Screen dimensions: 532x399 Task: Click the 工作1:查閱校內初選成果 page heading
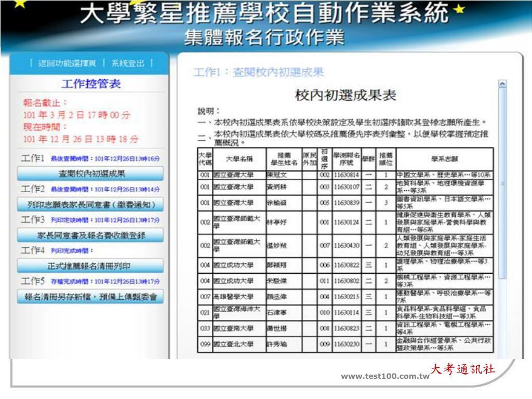pos(259,72)
